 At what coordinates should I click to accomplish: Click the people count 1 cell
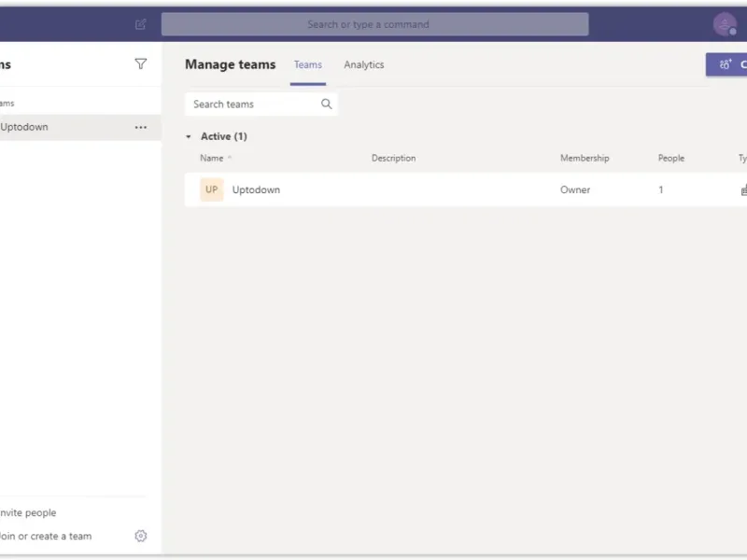click(x=661, y=189)
